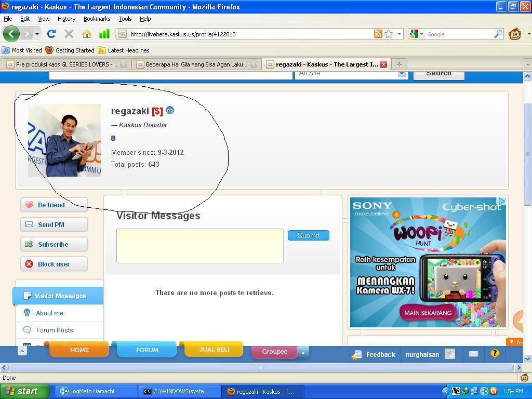Open Getting Started bookmark
This screenshot has height=399, width=532.
tap(70, 50)
